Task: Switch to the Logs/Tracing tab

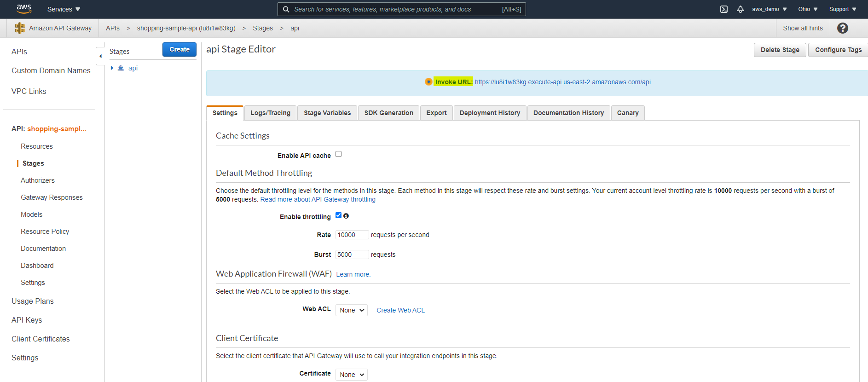Action: (270, 113)
